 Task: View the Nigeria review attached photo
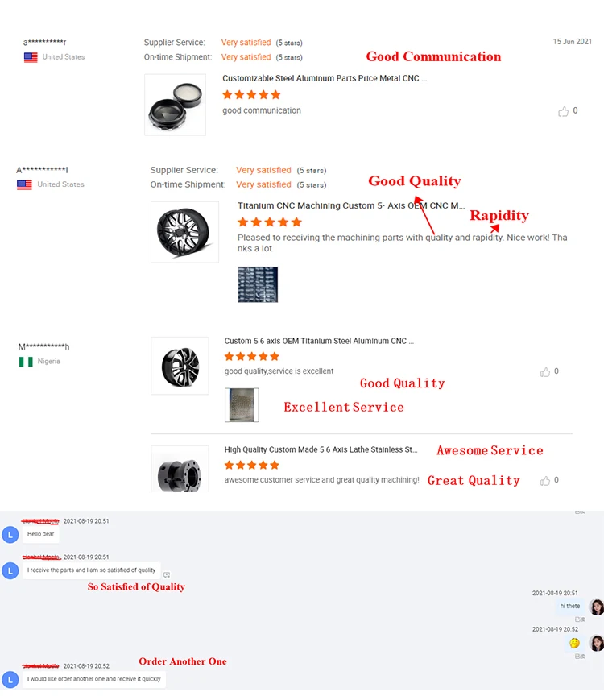tap(242, 405)
